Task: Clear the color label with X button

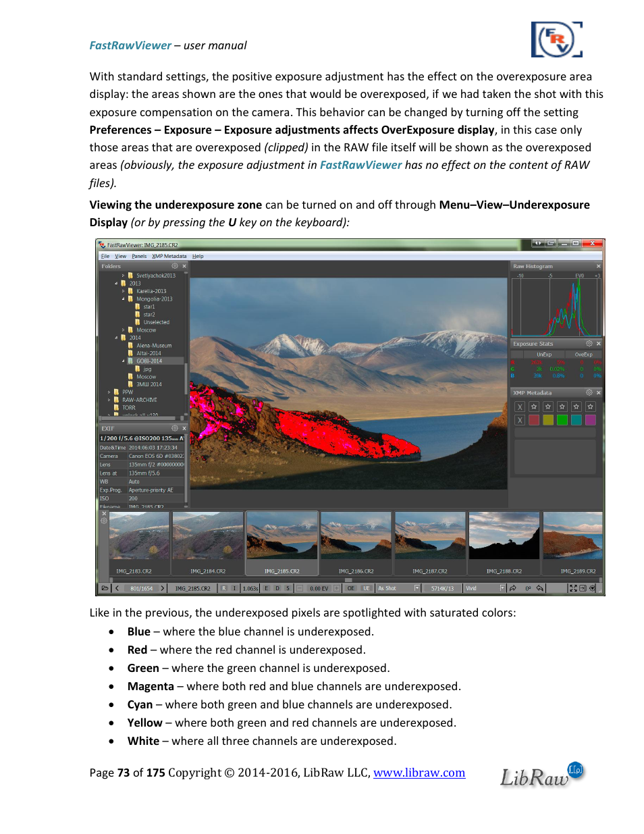Action: (x=520, y=420)
